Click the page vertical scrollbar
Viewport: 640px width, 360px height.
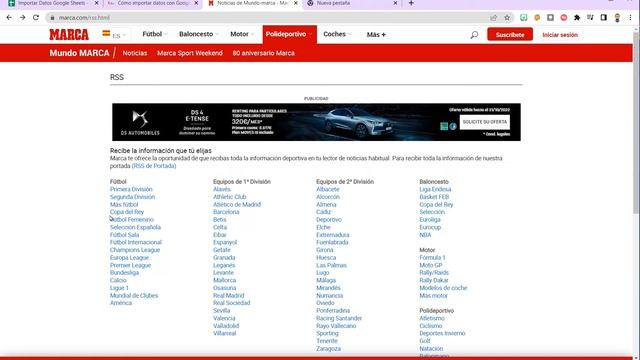tap(636, 122)
